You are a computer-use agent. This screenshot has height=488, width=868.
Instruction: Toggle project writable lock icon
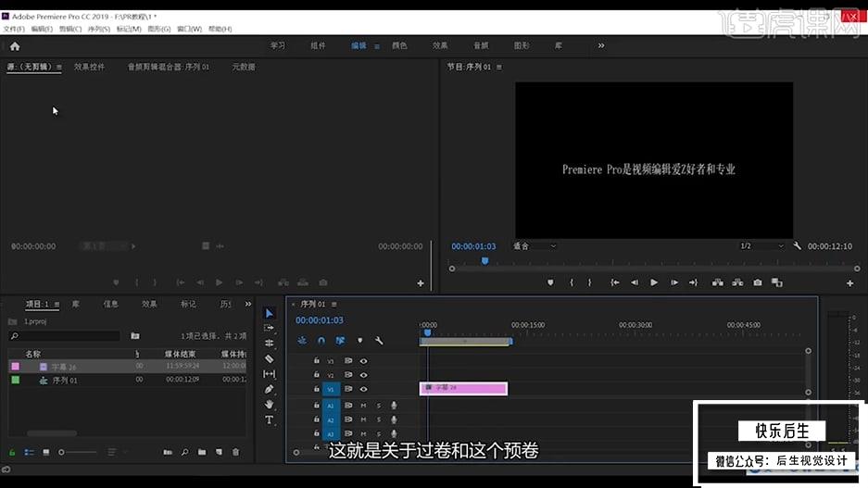(12, 453)
